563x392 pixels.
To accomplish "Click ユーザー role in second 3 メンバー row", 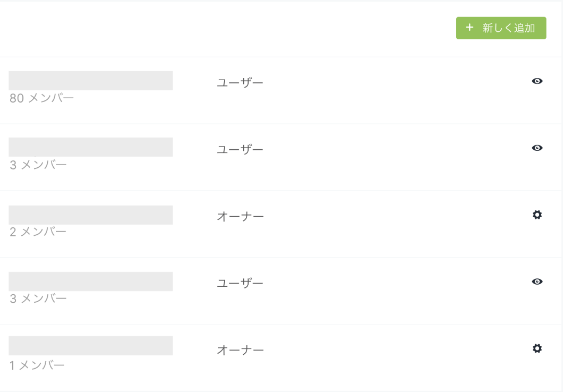I will point(240,283).
